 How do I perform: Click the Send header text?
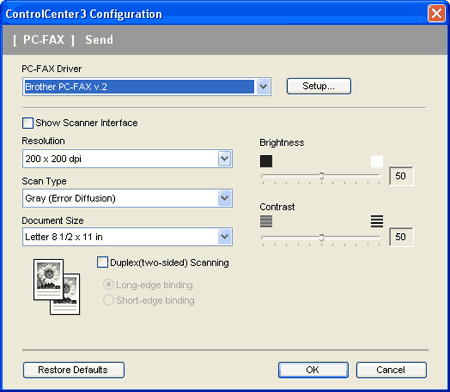[99, 40]
